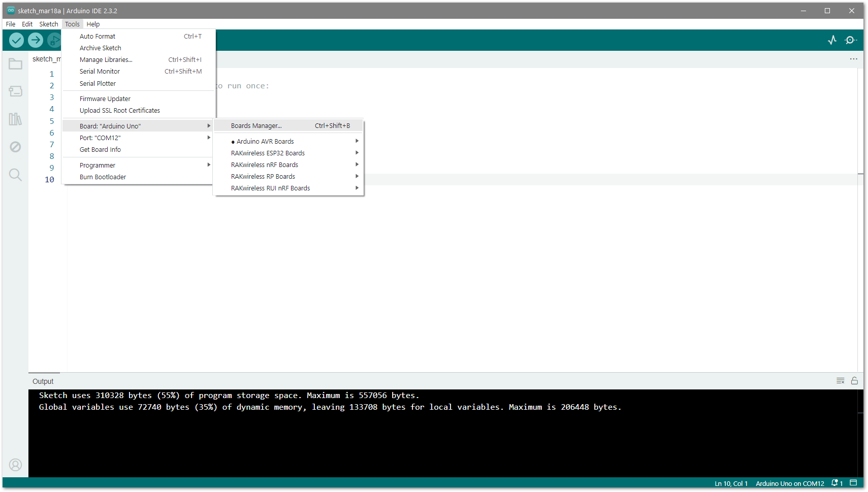Select Get Board Info entry

pos(137,150)
